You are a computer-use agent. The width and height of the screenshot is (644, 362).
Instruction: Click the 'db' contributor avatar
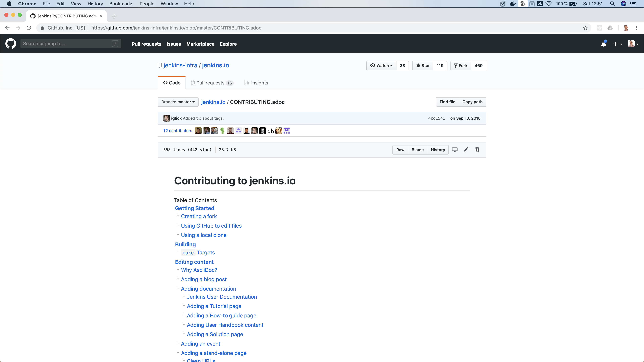tap(271, 131)
